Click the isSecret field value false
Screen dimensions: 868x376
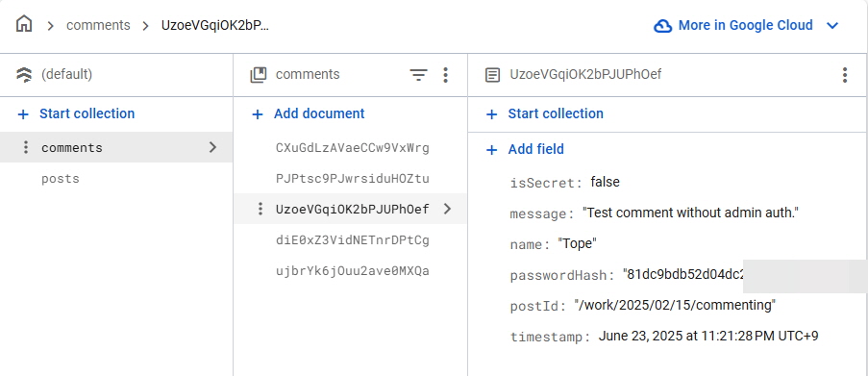pos(605,182)
